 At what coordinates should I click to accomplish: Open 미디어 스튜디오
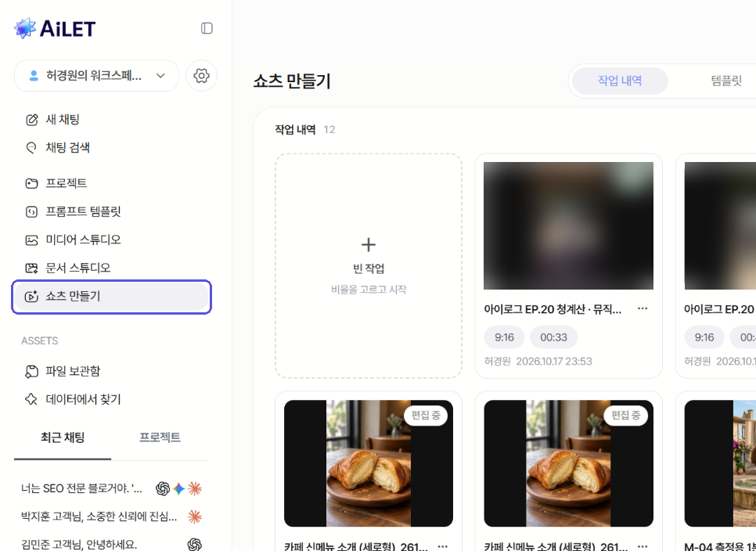pyautogui.click(x=111, y=239)
